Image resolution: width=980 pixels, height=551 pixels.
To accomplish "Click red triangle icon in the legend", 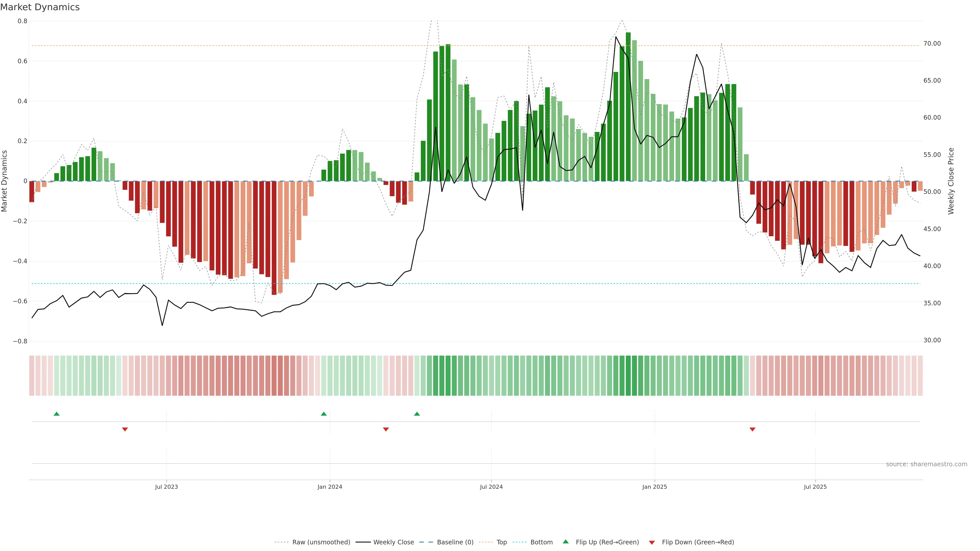I will click(652, 542).
